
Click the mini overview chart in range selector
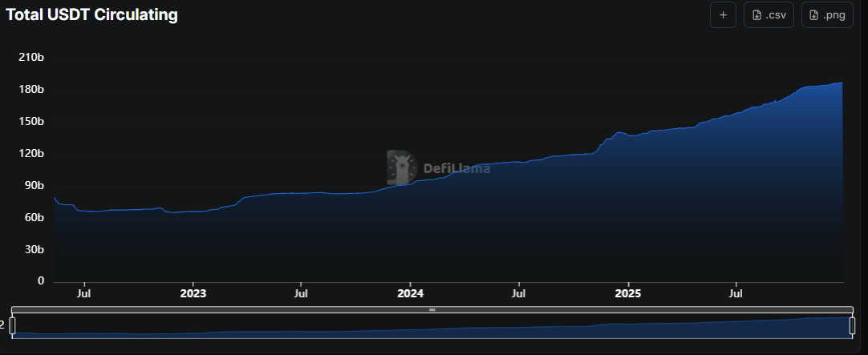pos(432,326)
